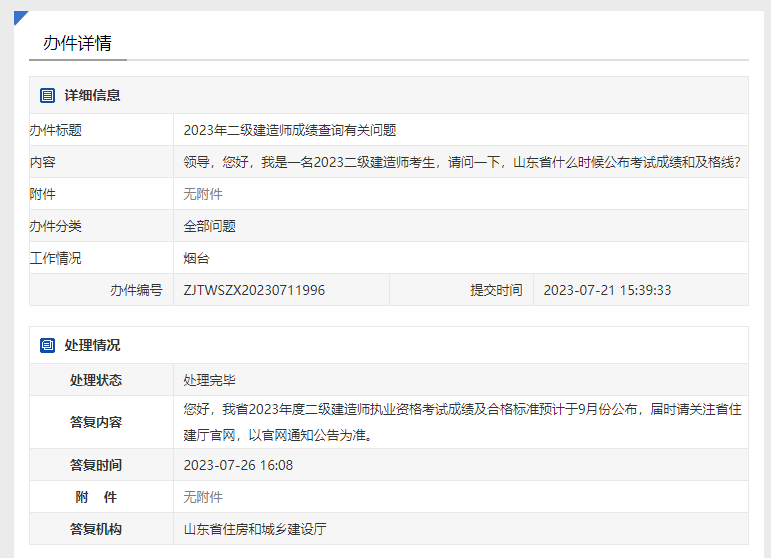The height and width of the screenshot is (558, 771).
Task: Click the 处理完毕 status value
Action: coord(209,380)
